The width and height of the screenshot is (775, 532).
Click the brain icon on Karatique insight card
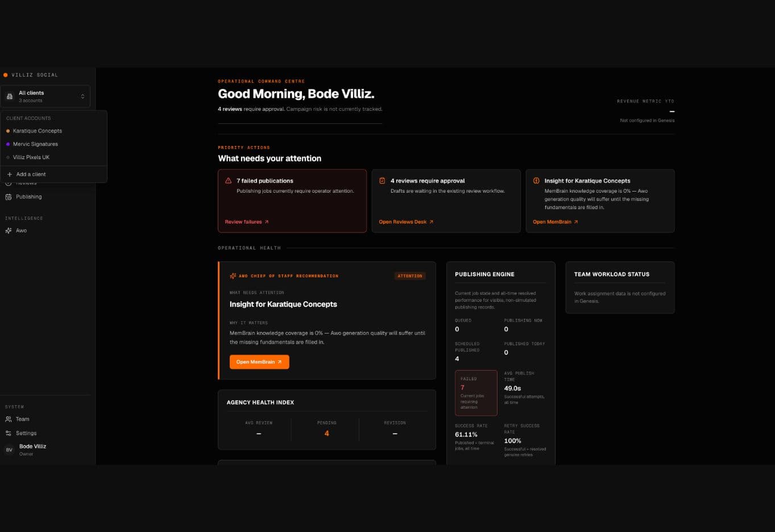coord(536,181)
